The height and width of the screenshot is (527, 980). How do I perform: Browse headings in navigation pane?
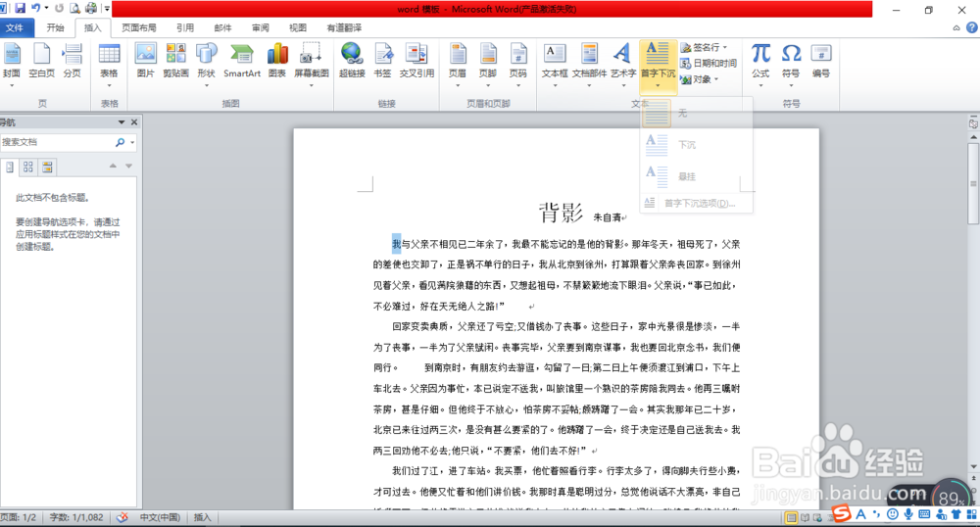coord(10,167)
